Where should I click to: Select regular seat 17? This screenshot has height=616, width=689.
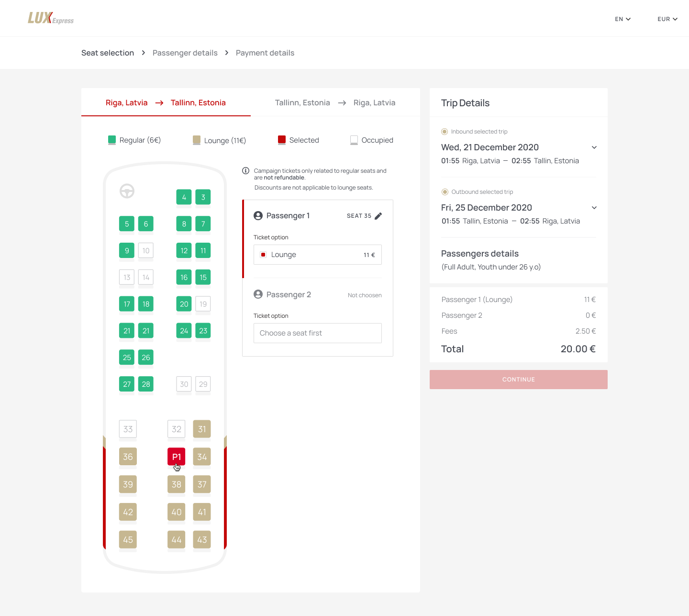tap(127, 304)
